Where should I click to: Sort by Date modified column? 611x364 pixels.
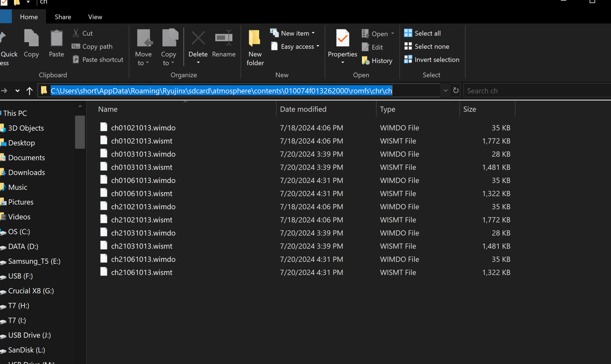303,109
